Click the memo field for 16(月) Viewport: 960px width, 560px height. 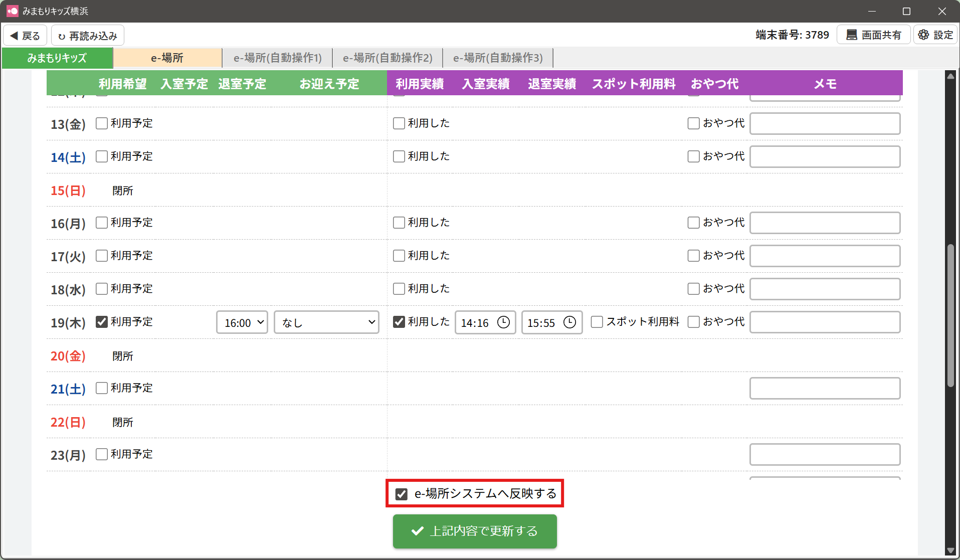(x=825, y=223)
